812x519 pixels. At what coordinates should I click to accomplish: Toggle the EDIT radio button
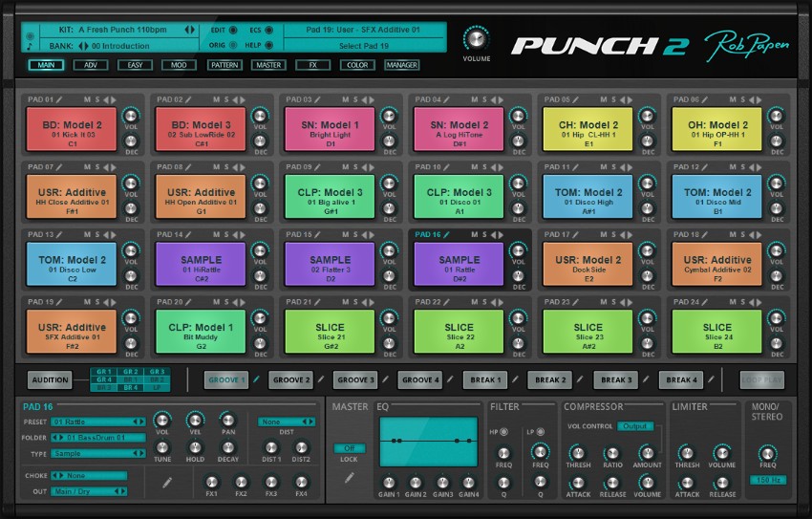click(x=233, y=30)
